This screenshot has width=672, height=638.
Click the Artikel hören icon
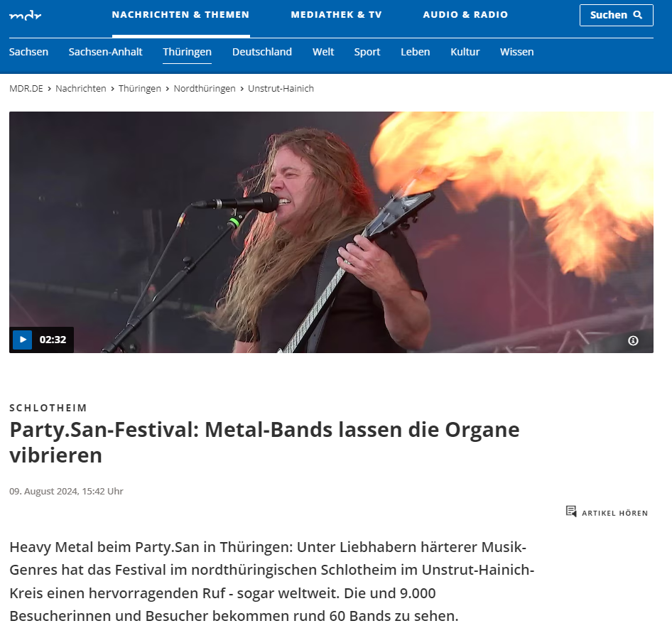click(x=571, y=512)
